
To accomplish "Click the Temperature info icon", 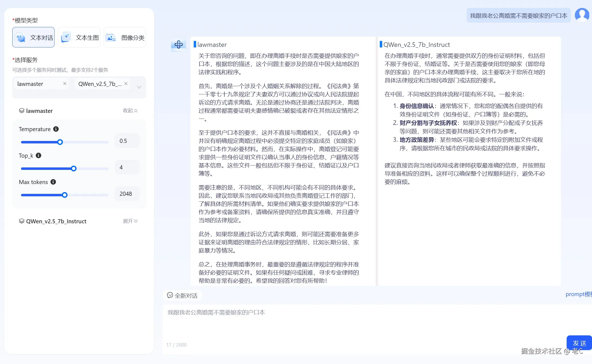I will 56,129.
